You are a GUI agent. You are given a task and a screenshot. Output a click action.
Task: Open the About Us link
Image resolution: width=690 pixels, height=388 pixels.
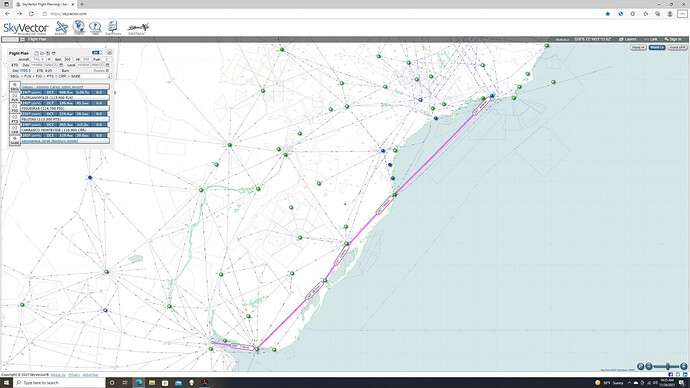tap(58, 375)
